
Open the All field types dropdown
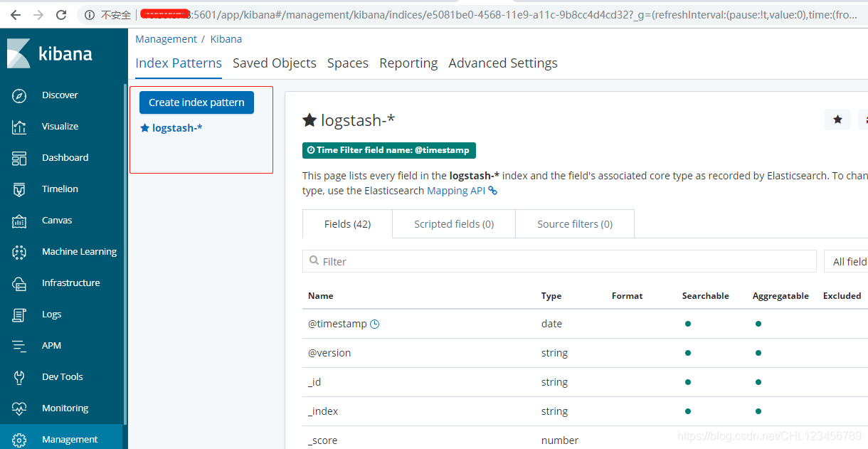(x=846, y=261)
